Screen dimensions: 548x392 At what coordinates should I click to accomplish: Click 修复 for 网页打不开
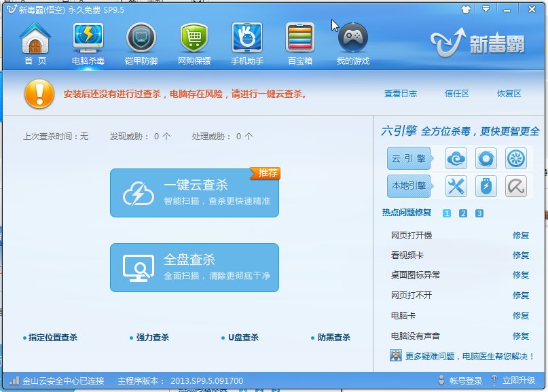coord(521,296)
